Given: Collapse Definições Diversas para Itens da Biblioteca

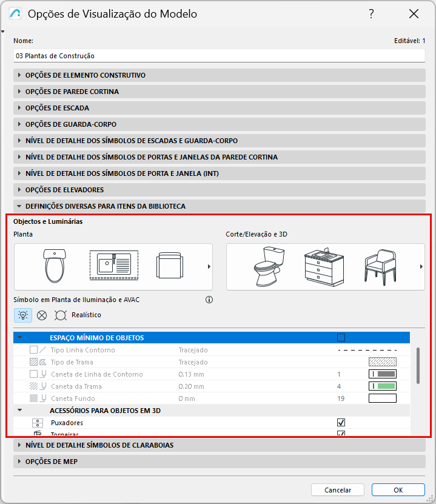Looking at the screenshot, I should 220,206.
